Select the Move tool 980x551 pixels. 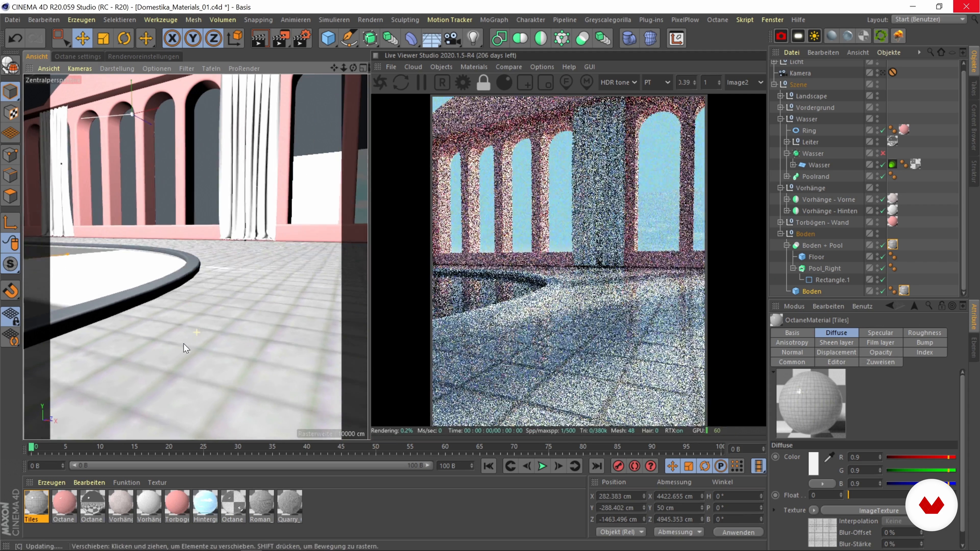click(82, 39)
